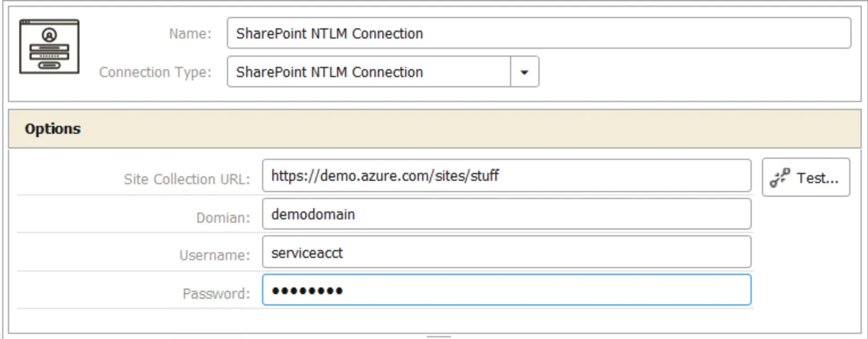
Task: Click the "Domian:" label
Action: 223,218
